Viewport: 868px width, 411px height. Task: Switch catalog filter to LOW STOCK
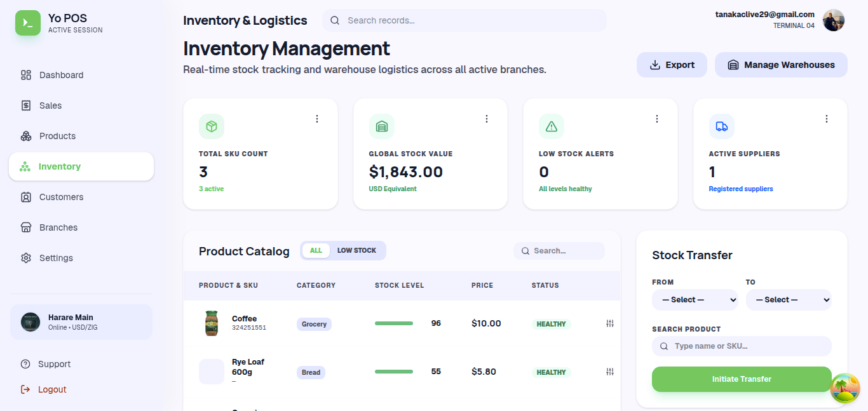tap(356, 250)
